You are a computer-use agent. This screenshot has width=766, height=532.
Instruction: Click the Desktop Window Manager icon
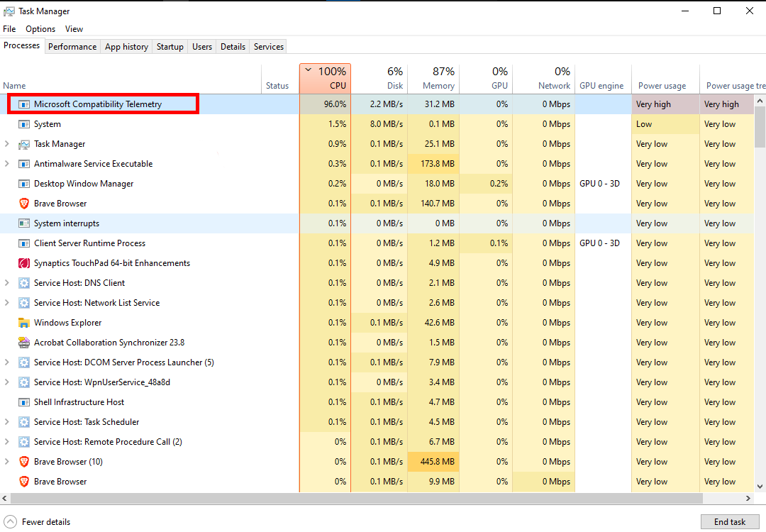[x=24, y=184]
